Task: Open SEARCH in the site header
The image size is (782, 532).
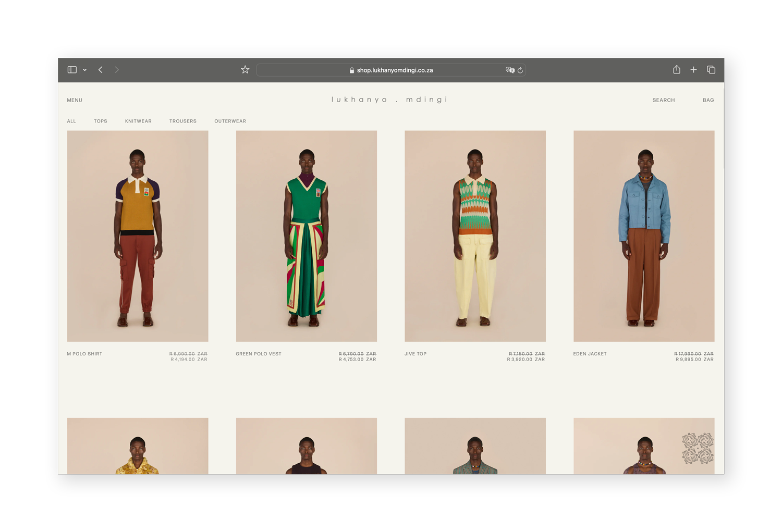Action: point(664,100)
